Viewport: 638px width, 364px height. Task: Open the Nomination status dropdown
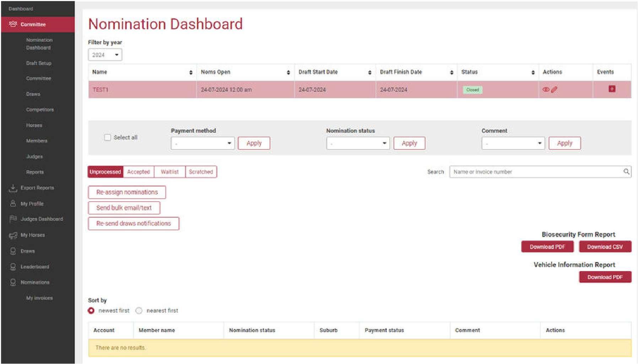(358, 143)
